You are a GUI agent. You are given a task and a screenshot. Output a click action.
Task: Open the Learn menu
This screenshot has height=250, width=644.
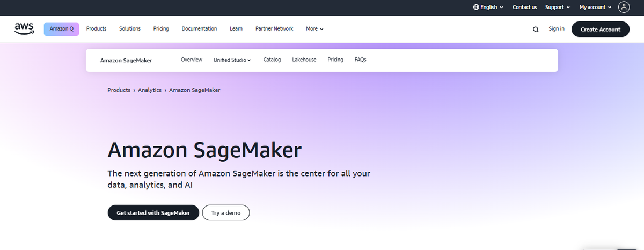236,29
